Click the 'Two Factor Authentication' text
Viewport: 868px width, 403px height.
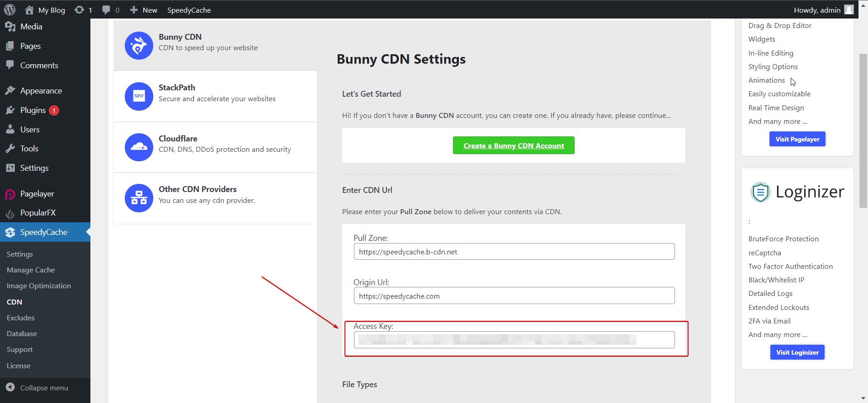click(x=791, y=266)
